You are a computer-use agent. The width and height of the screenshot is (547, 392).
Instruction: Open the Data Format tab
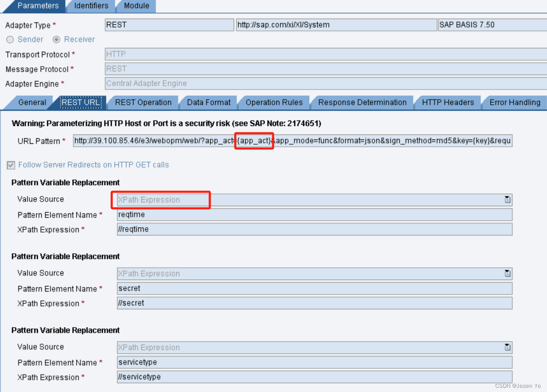click(x=208, y=102)
